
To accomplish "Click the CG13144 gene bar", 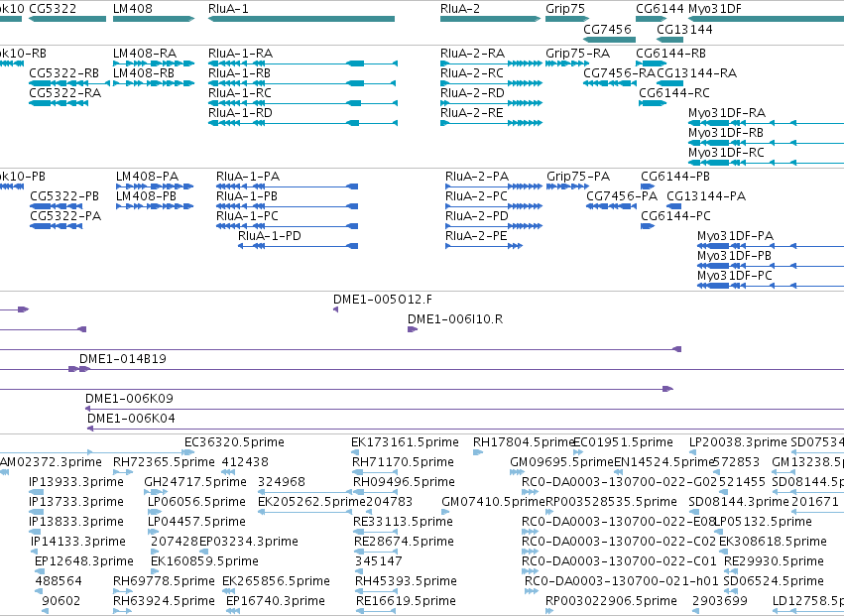I will [670, 40].
